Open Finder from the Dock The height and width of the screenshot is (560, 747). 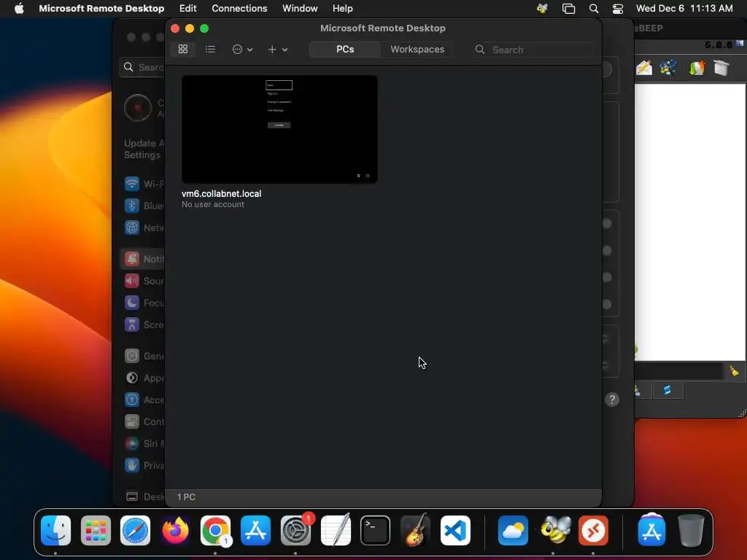[55, 531]
